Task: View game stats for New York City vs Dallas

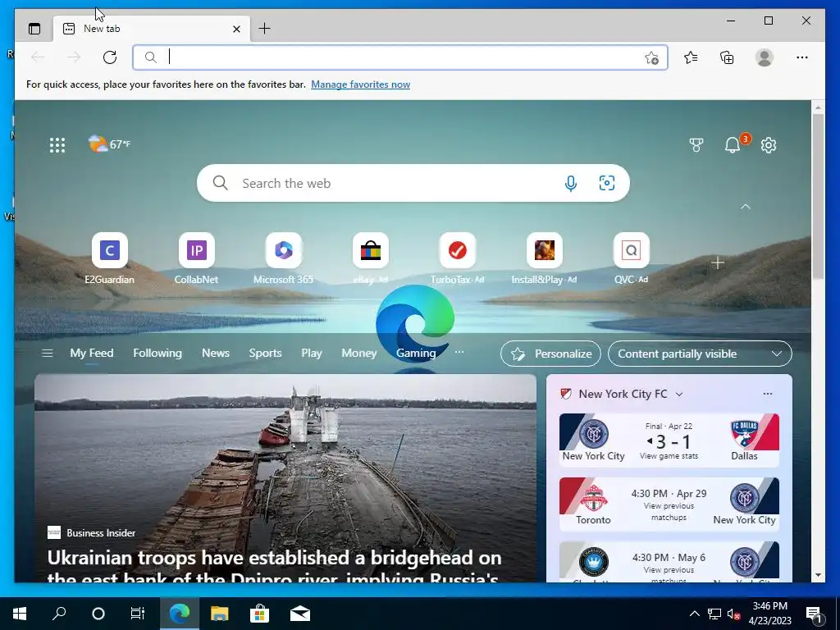Action: tap(669, 456)
